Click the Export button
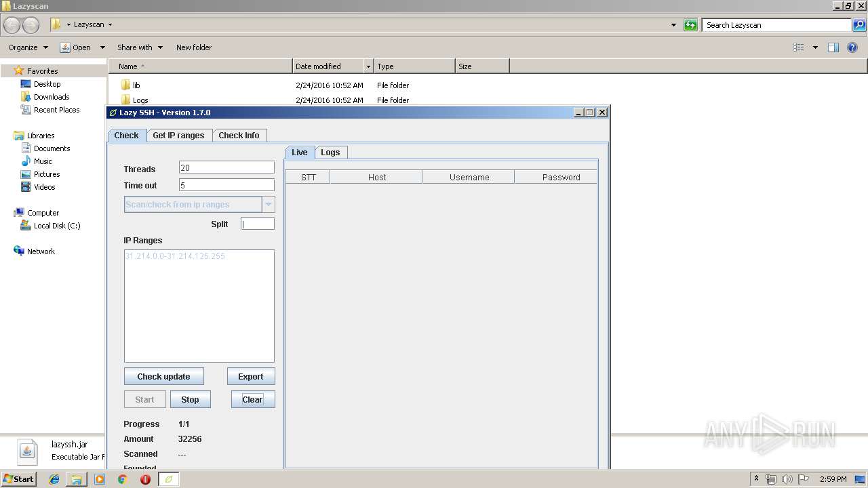This screenshot has height=488, width=868. pos(250,377)
